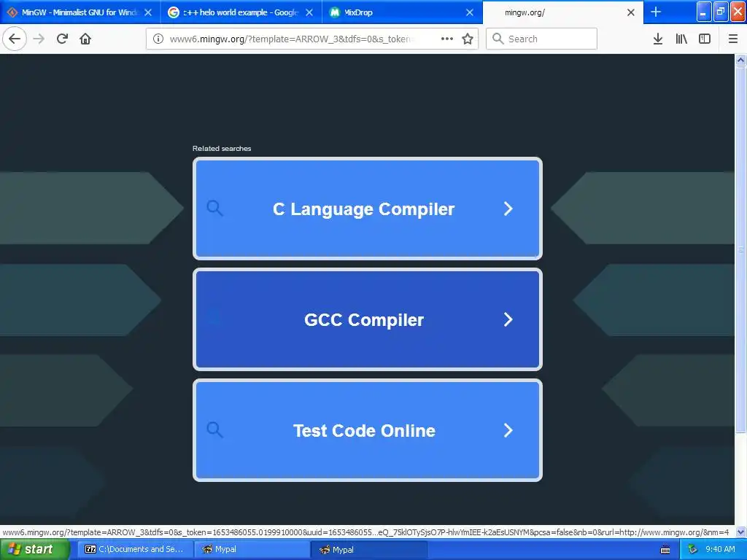Viewport: 747px width, 560px height.
Task: Close the Google search tab
Action: pos(309,12)
